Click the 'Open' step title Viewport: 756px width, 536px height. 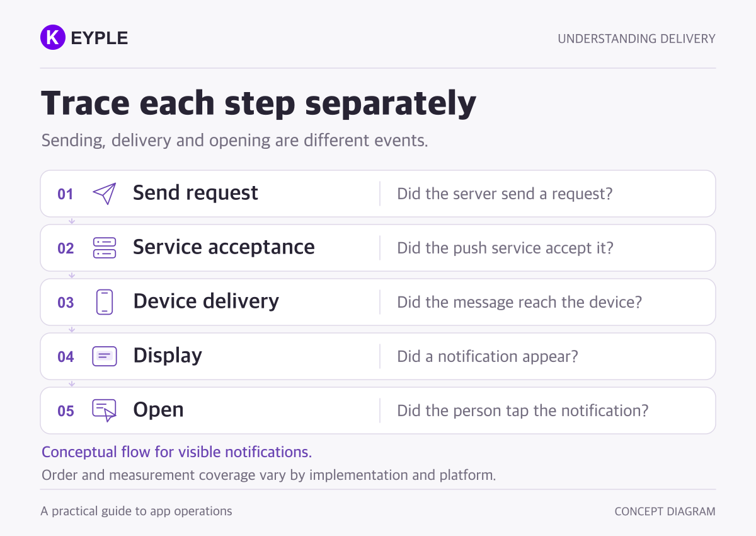pyautogui.click(x=158, y=410)
